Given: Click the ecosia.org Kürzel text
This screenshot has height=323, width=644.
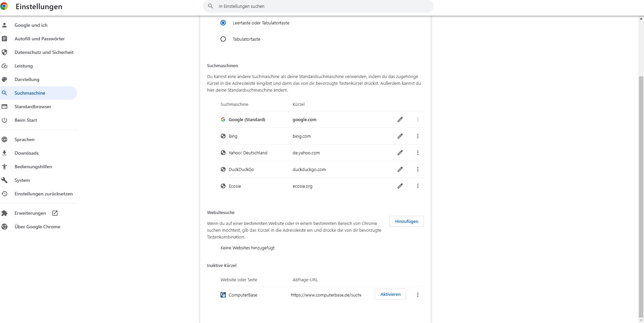Looking at the screenshot, I should 303,186.
